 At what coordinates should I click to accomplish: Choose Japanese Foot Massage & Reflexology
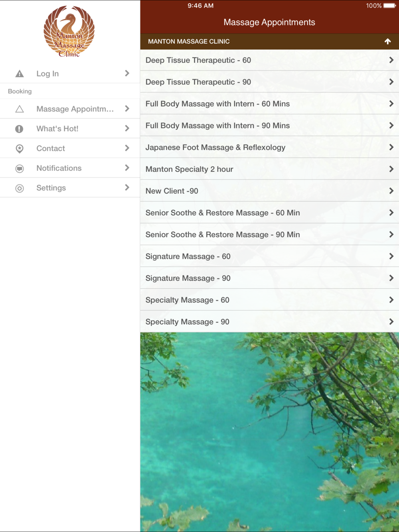coord(270,147)
